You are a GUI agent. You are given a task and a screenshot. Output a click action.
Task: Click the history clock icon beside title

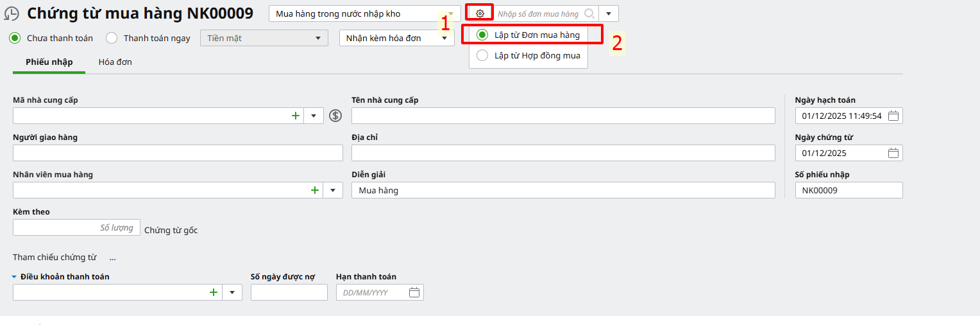[12, 14]
